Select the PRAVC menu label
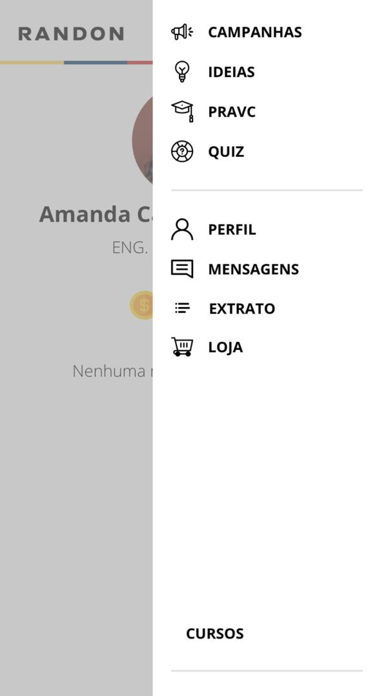 pos(232,112)
